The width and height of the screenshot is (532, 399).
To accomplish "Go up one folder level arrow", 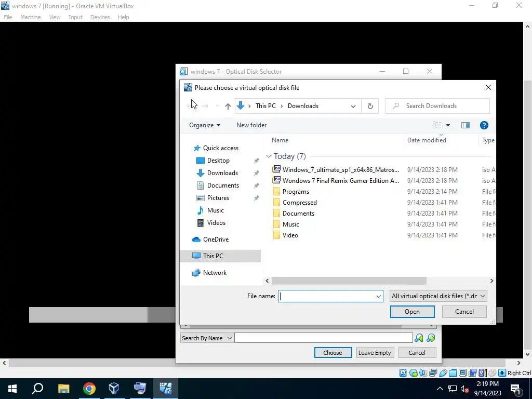I will [228, 106].
